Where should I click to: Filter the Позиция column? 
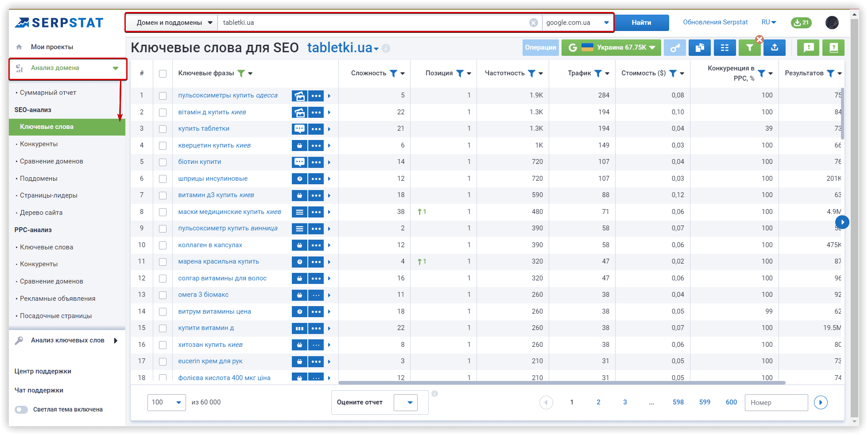[x=460, y=74]
